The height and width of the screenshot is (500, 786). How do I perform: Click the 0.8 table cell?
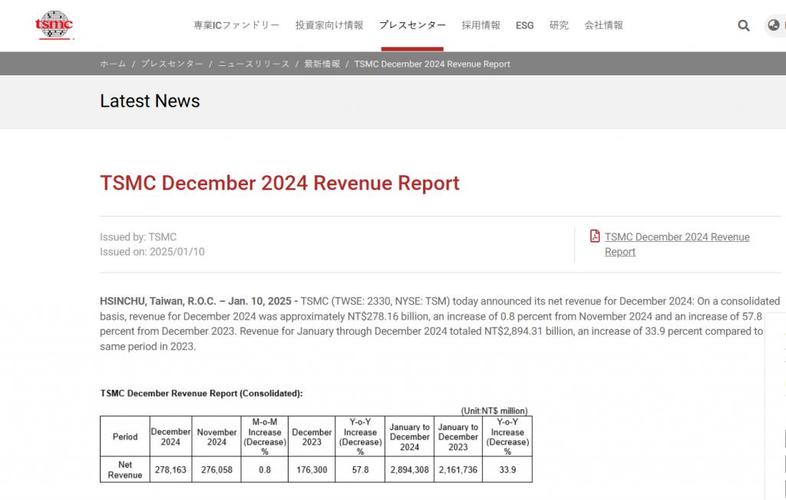point(265,470)
